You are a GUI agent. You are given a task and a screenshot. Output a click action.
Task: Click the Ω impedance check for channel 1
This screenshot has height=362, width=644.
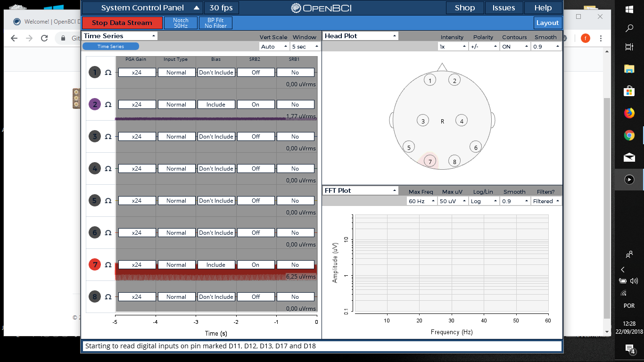(107, 72)
